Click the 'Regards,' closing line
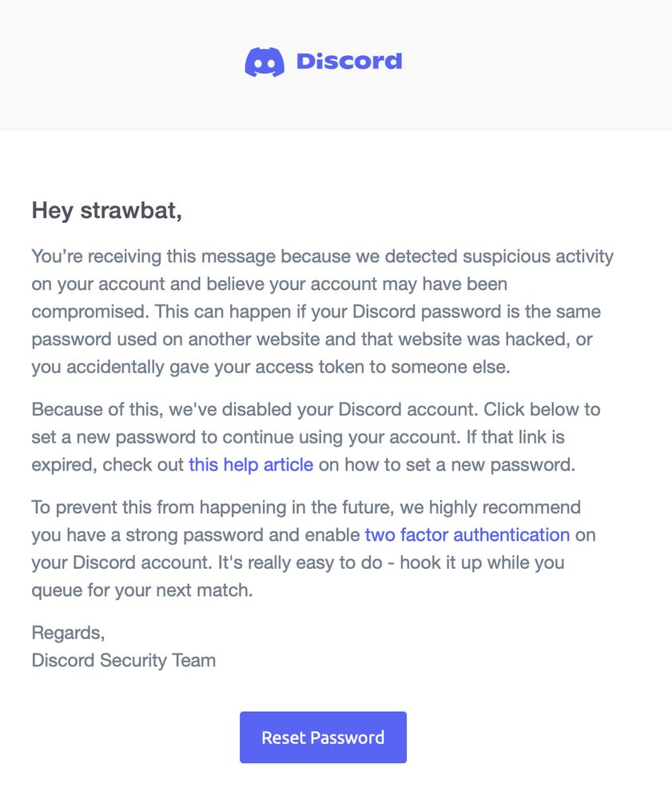The image size is (672, 799). click(68, 633)
